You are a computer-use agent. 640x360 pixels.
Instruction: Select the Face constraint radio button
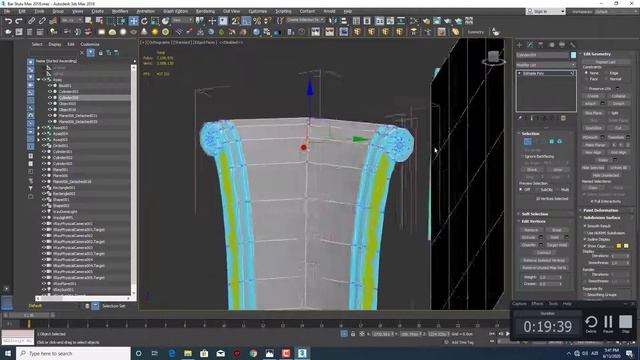click(x=587, y=79)
